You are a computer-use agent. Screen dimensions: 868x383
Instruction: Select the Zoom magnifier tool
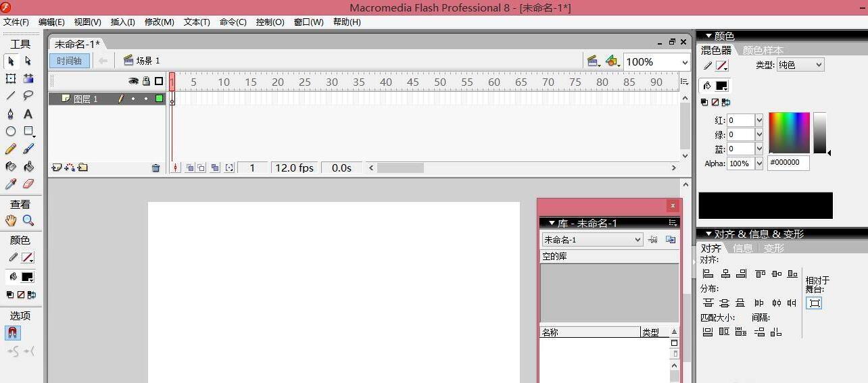28,220
